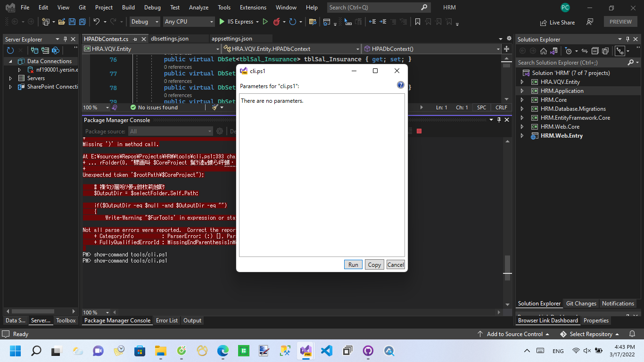Click the Search (Ctrl+Q) box
Viewport: 644px width, 362px height.
tap(379, 8)
